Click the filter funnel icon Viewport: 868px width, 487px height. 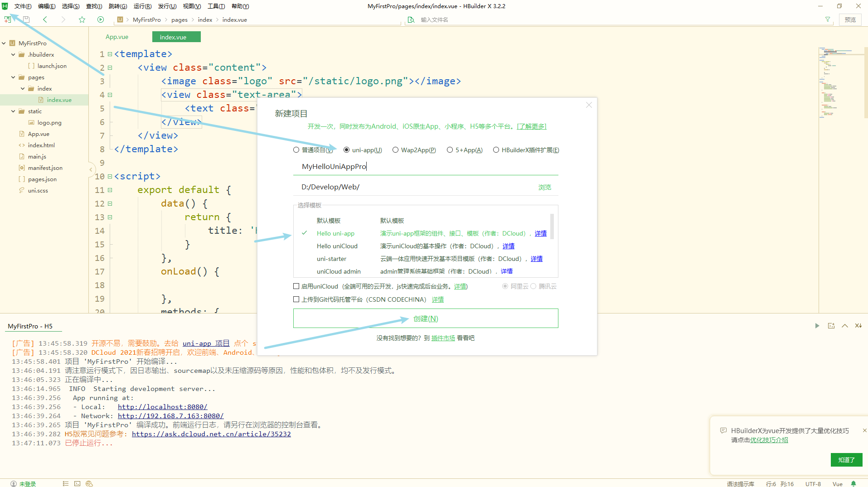pos(828,19)
